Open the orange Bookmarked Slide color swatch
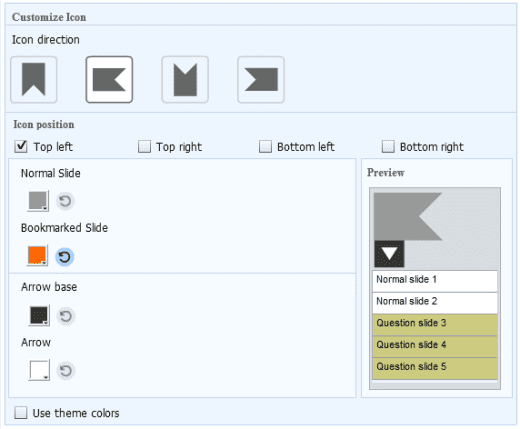The width and height of the screenshot is (520, 429). tap(37, 255)
